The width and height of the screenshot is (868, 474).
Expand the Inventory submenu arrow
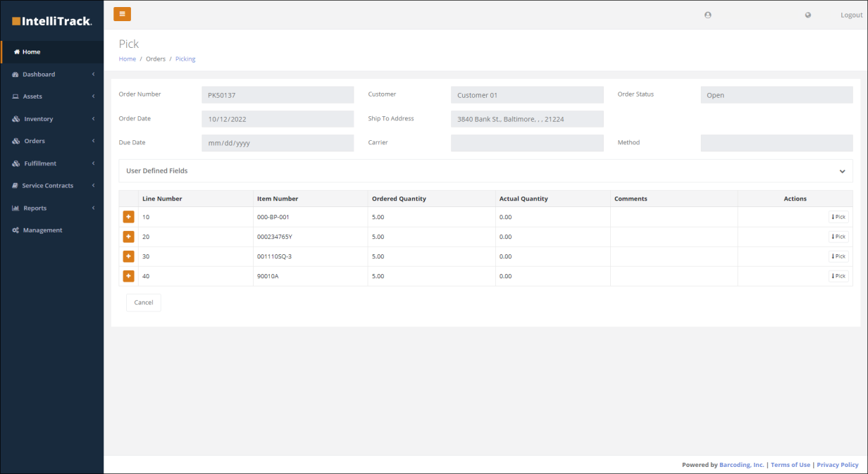coord(93,119)
